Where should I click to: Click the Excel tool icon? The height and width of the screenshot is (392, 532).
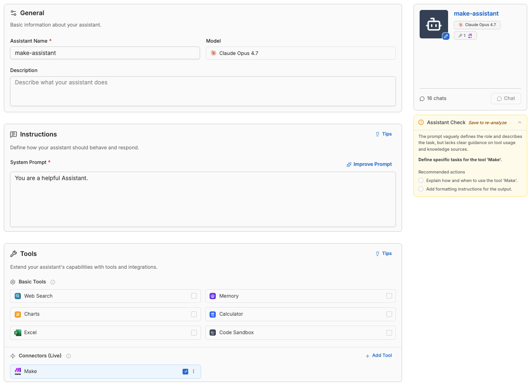click(x=18, y=333)
